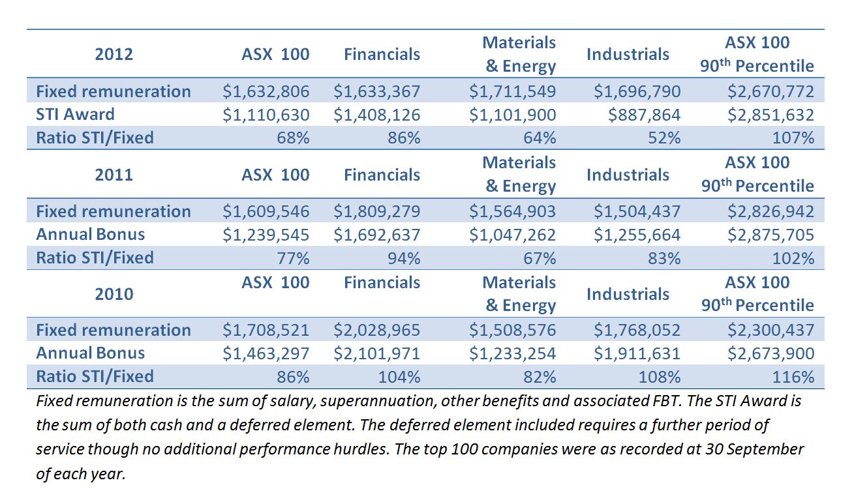This screenshot has height=504, width=854.
Task: Select 2012 Materials & Energy fixed $1,711,549
Action: tap(512, 91)
